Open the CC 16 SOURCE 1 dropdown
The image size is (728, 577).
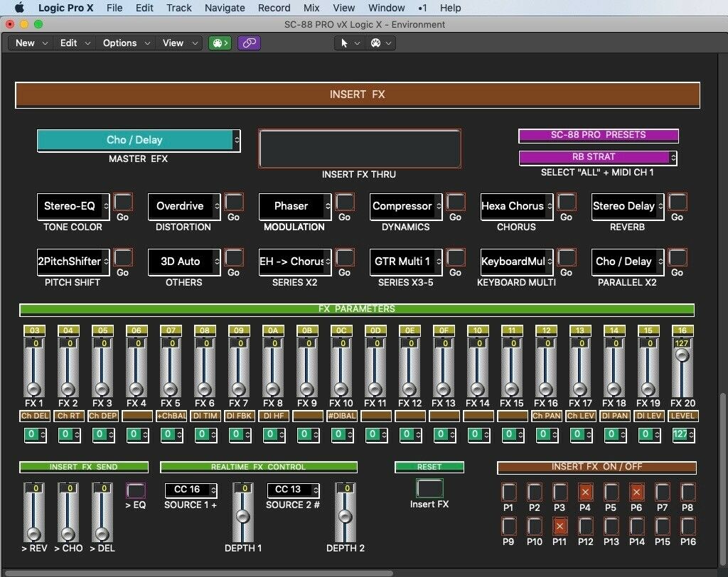point(190,490)
